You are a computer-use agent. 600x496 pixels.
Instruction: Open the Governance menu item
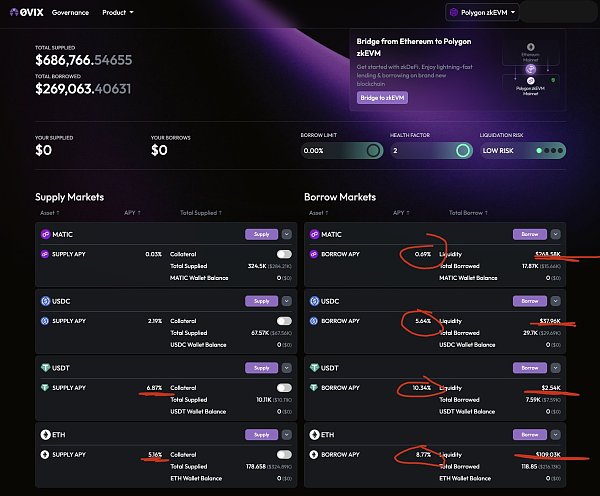pos(71,13)
